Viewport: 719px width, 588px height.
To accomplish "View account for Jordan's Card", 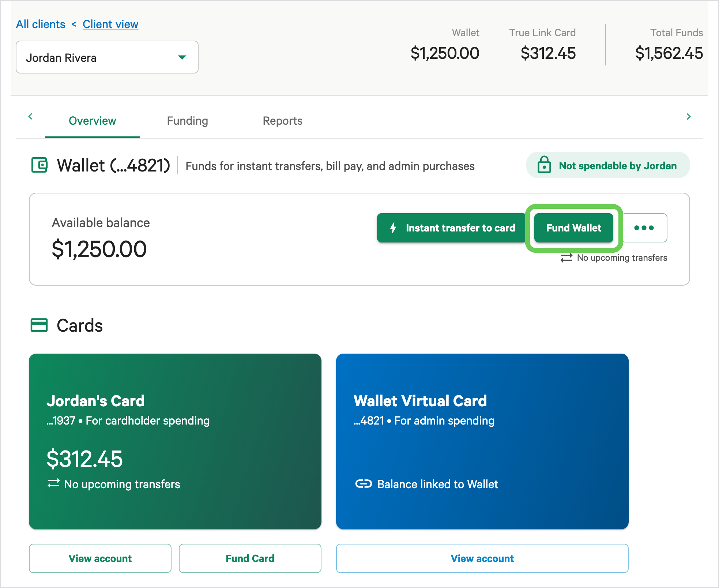I will pyautogui.click(x=100, y=558).
